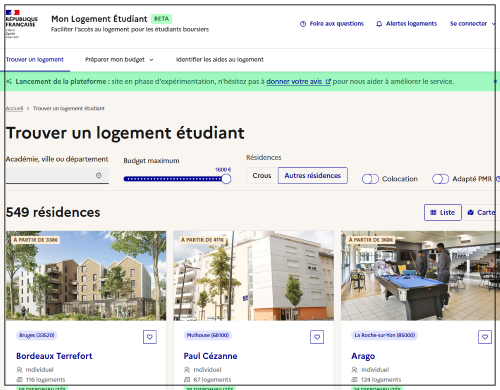This screenshot has width=500, height=390.
Task: Select the Crous residences filter
Action: [262, 175]
